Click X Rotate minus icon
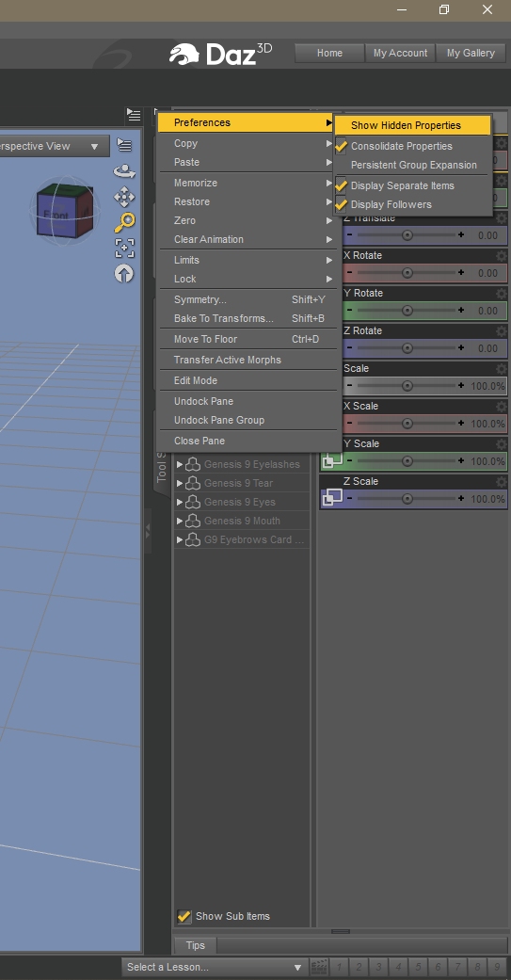The height and width of the screenshot is (980, 511). click(x=350, y=272)
